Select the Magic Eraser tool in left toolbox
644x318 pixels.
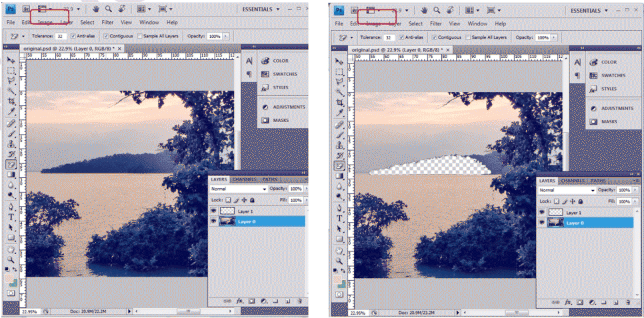11,165
